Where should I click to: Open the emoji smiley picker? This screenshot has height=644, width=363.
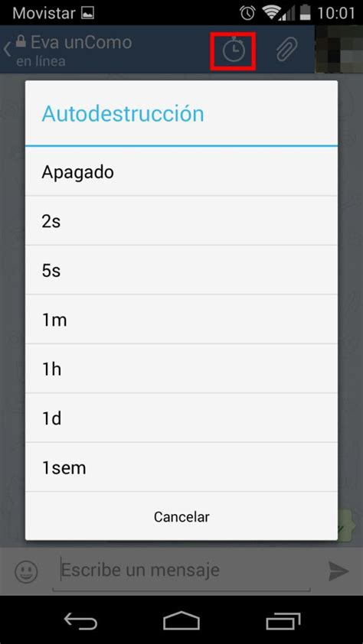pyautogui.click(x=26, y=571)
